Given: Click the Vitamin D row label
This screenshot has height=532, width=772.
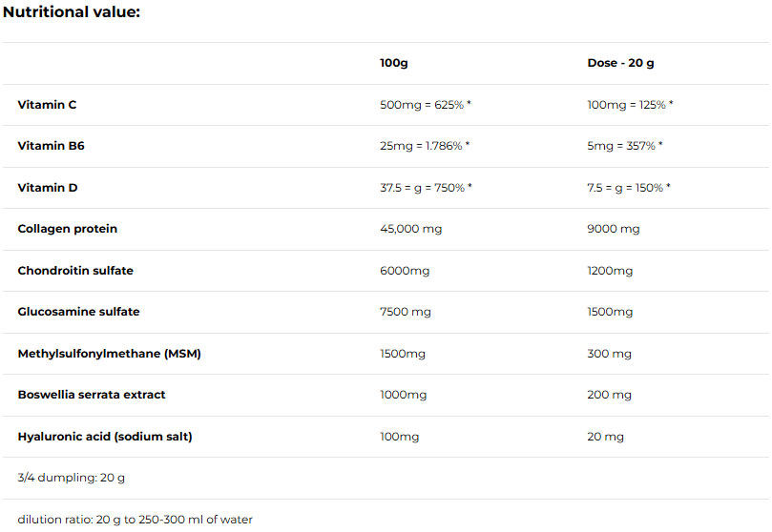Looking at the screenshot, I should pos(48,188).
